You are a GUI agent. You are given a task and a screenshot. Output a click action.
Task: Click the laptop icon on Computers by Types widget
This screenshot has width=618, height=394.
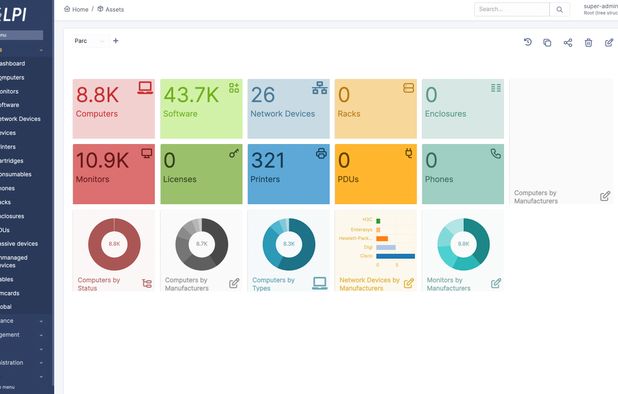click(x=320, y=283)
